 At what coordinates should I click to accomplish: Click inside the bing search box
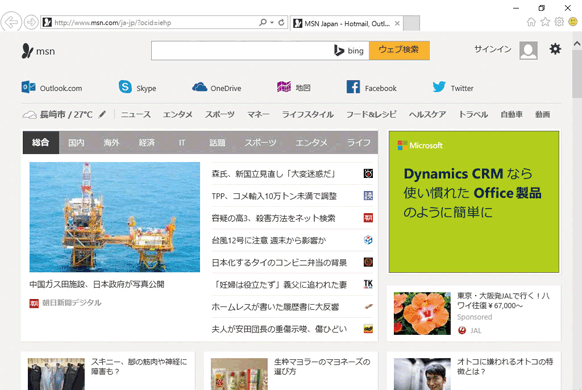click(x=242, y=50)
